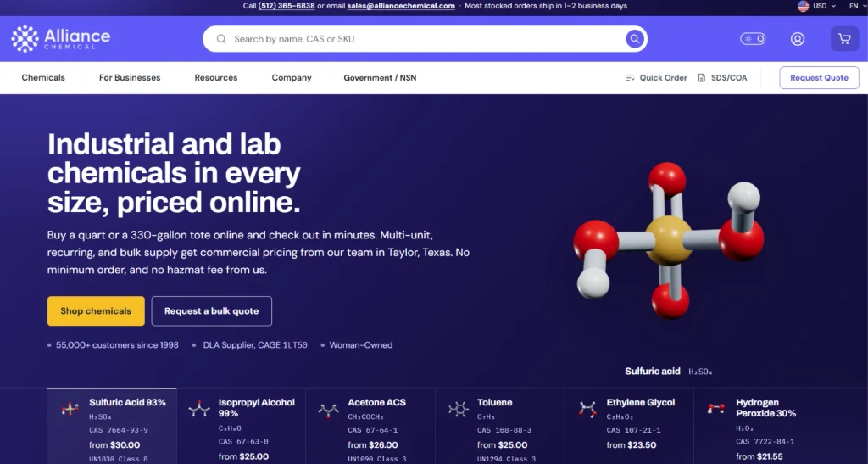
Task: Click the CAS 108-88-3 text
Action: [x=504, y=430]
